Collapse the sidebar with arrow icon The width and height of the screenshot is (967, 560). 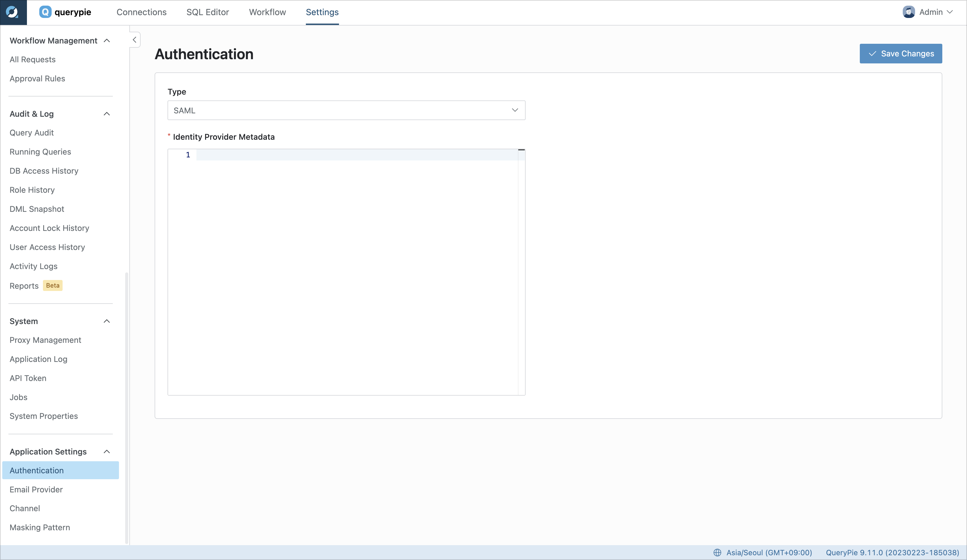[134, 40]
